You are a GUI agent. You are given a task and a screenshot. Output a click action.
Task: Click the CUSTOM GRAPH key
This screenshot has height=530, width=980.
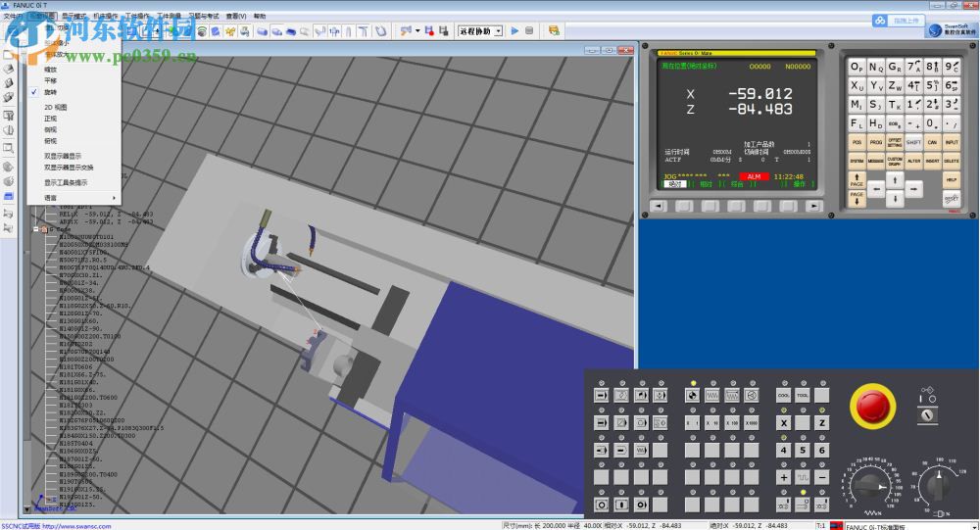tap(895, 162)
